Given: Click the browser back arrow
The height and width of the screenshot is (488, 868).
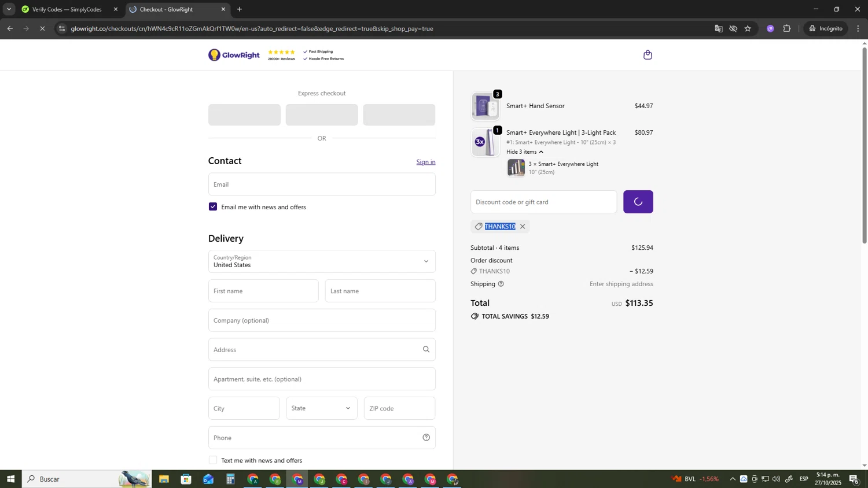Looking at the screenshot, I should (10, 28).
